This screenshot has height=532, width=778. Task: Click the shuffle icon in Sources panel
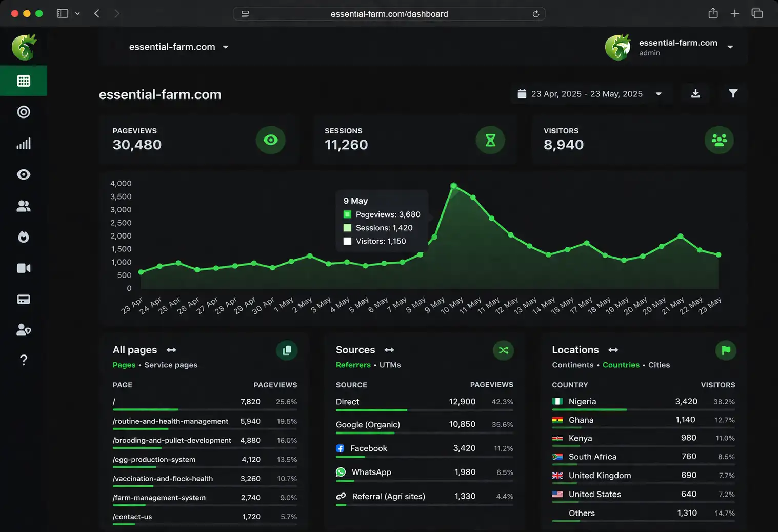coord(504,350)
